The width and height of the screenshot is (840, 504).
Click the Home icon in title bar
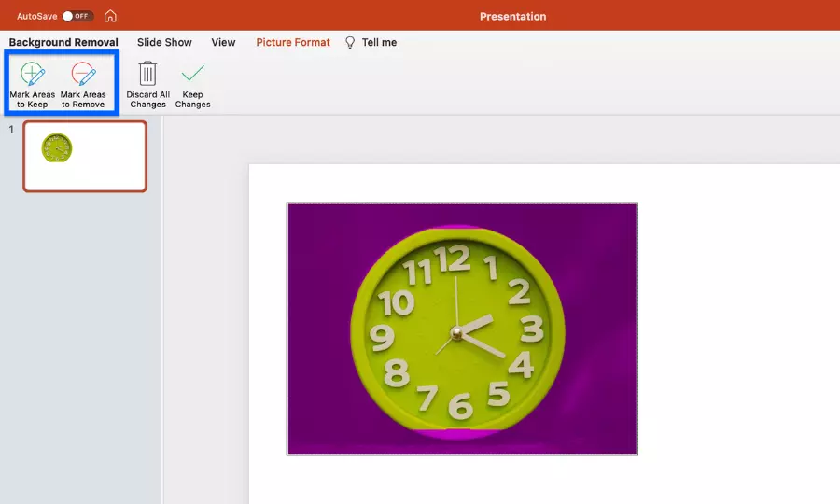click(110, 16)
